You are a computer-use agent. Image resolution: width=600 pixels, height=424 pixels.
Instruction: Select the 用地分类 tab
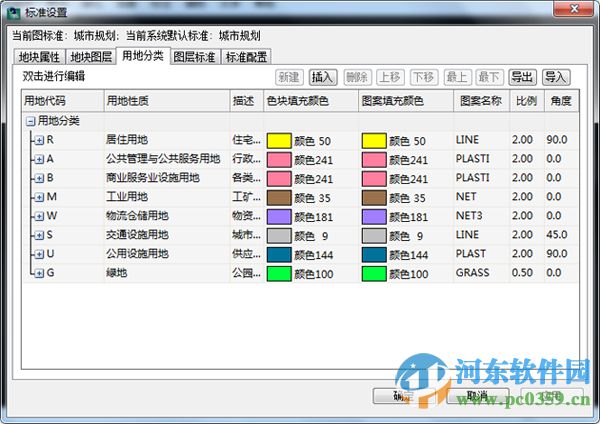point(143,56)
